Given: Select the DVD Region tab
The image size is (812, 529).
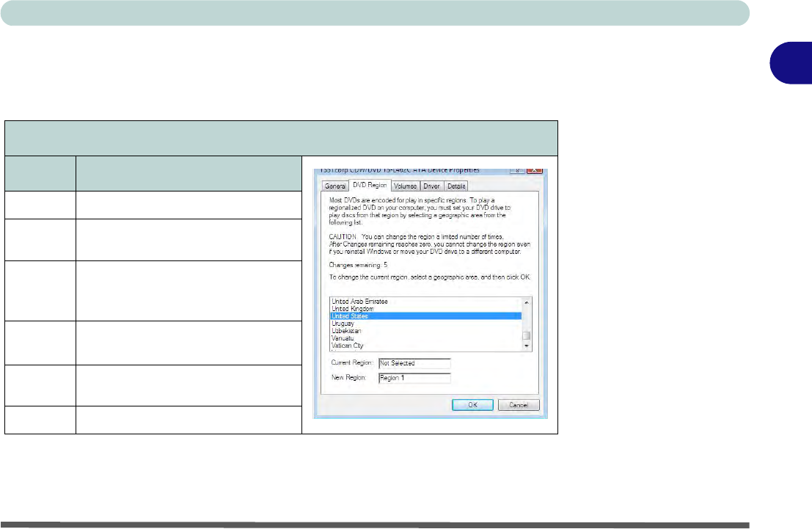Looking at the screenshot, I should (x=370, y=186).
